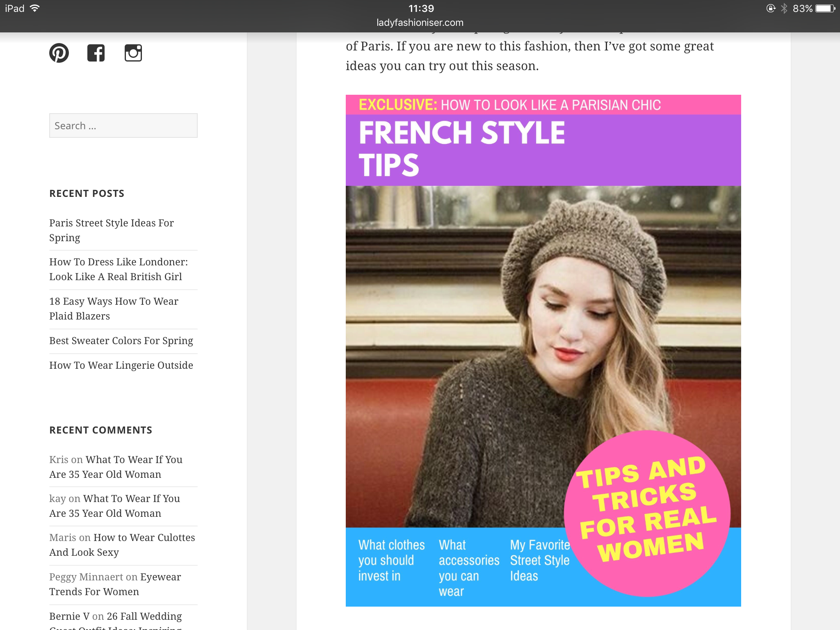840x630 pixels.
Task: Tap the Bluetooth status icon
Action: (784, 8)
